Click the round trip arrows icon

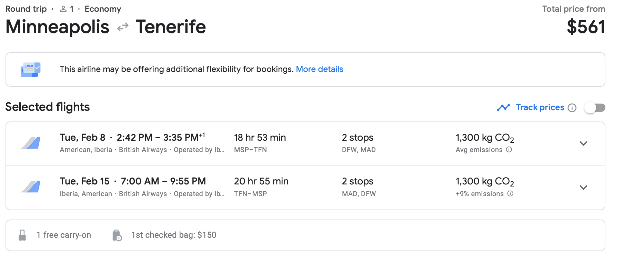(x=123, y=27)
